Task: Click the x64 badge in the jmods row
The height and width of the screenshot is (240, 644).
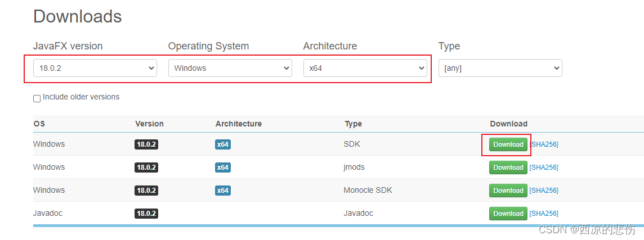Action: tap(222, 167)
